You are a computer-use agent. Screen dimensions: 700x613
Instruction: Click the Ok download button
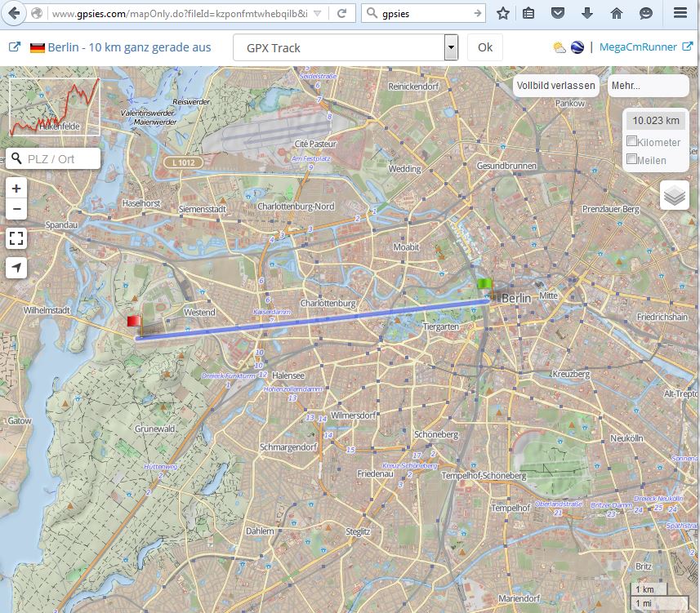click(485, 48)
